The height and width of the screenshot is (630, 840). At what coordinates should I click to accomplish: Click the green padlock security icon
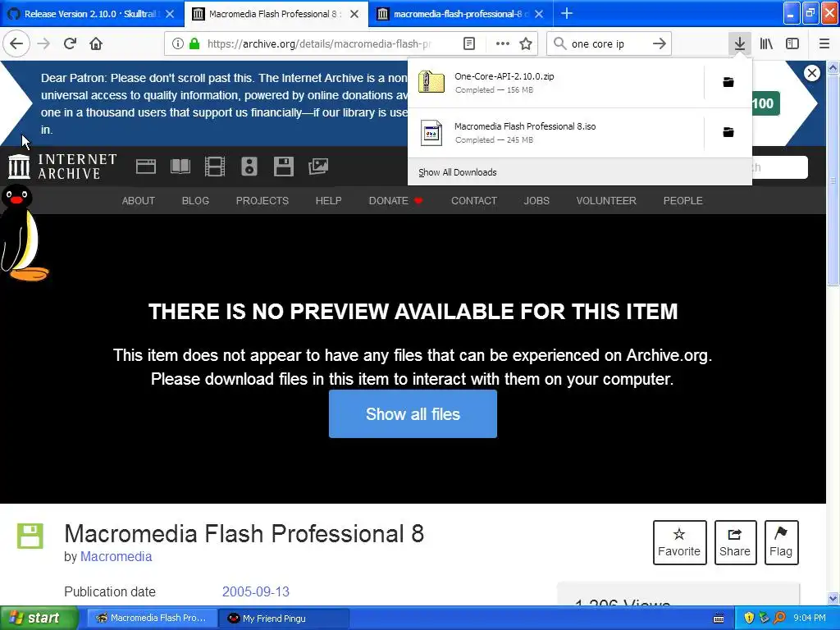tap(194, 44)
